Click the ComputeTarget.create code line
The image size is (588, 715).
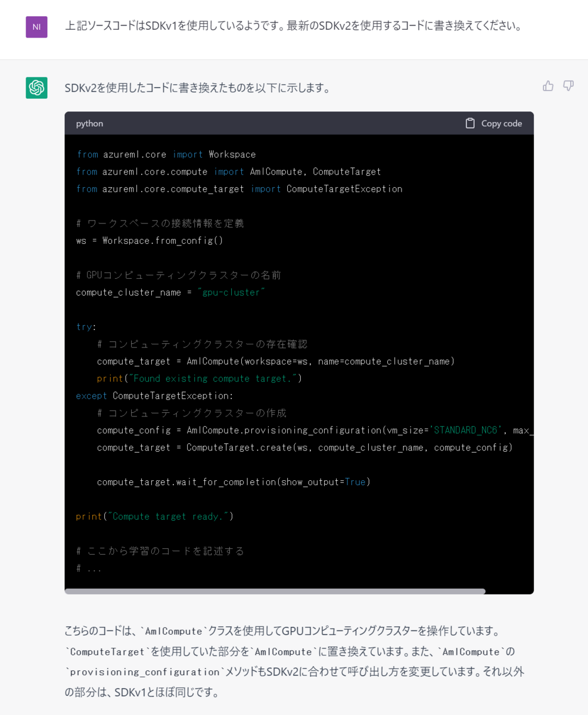[305, 447]
